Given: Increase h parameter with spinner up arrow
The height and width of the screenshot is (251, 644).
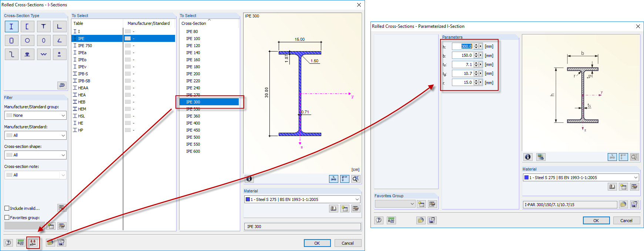Looking at the screenshot, I should 476,45.
